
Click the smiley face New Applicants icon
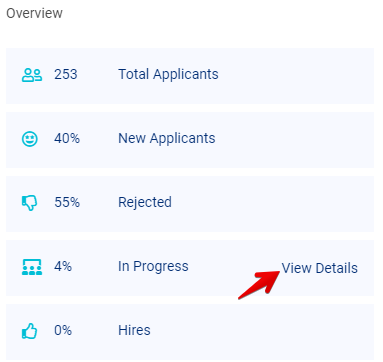point(30,139)
